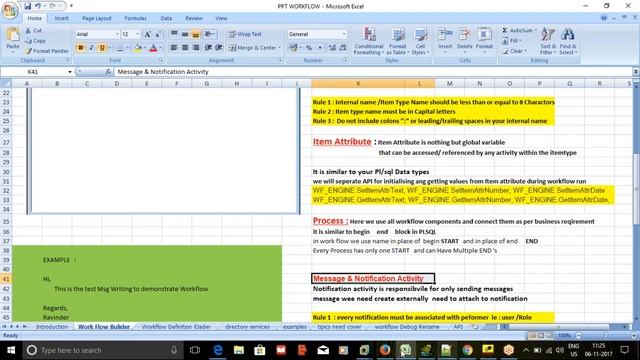Toggle Italic formatting
Viewport: 640px width, 360px height.
[x=91, y=48]
